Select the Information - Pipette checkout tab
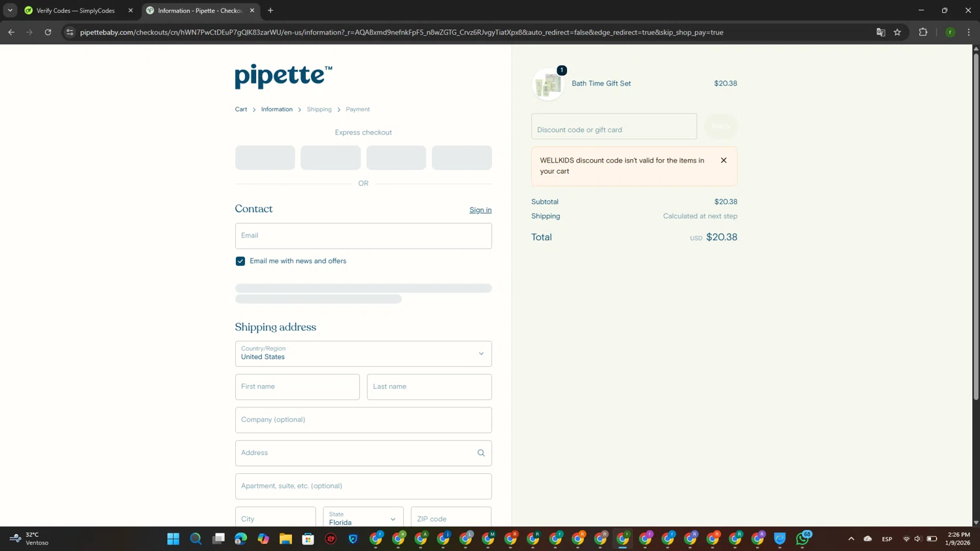The height and width of the screenshot is (551, 980). 199,10
